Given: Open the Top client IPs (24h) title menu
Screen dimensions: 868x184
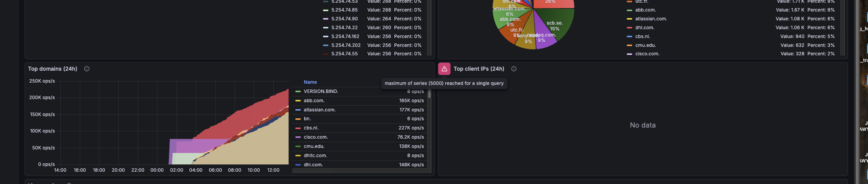Looking at the screenshot, I should 479,69.
